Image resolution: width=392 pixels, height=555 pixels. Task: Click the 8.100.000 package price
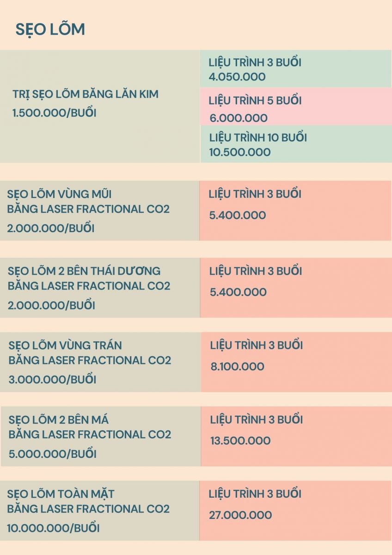tap(238, 367)
